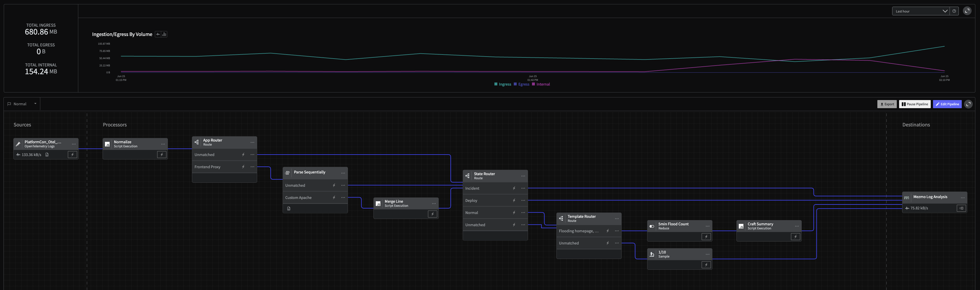980x290 pixels.
Task: Toggle Internal series in chart legend
Action: tap(541, 84)
